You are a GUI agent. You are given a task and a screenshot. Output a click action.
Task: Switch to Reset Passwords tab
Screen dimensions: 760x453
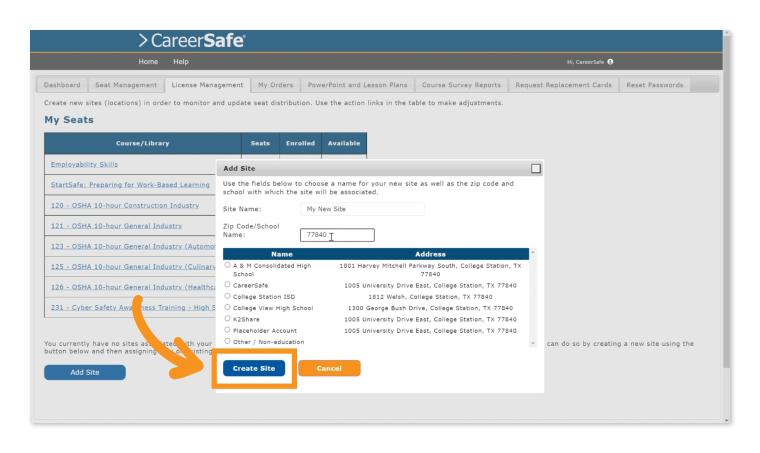tap(654, 85)
